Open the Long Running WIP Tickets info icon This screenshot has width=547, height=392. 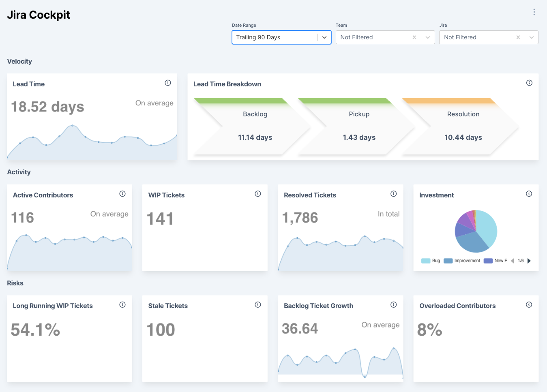click(x=122, y=304)
